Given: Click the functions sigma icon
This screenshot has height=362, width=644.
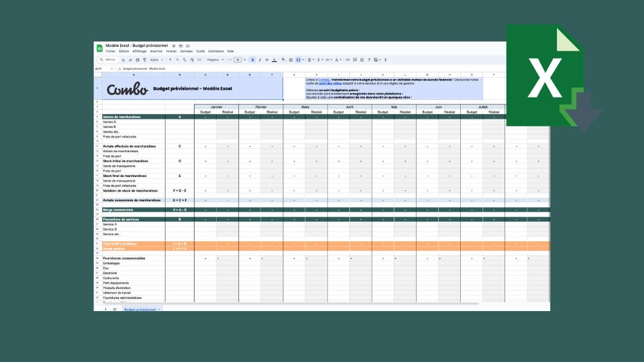Looking at the screenshot, I should click(x=385, y=60).
